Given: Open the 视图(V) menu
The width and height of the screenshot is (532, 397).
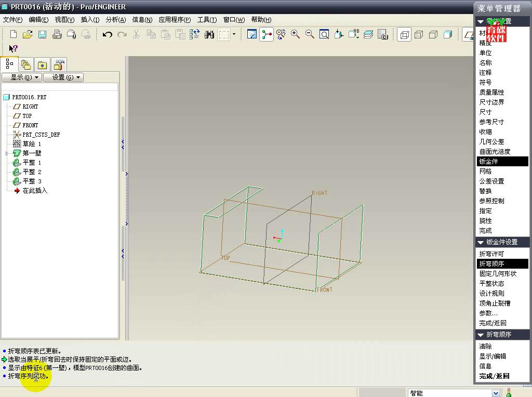Looking at the screenshot, I should click(x=65, y=20).
